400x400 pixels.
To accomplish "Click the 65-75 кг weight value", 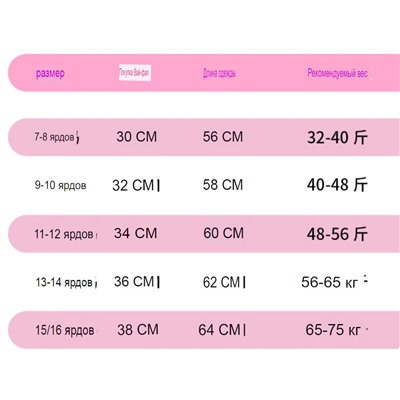I will [x=333, y=330].
